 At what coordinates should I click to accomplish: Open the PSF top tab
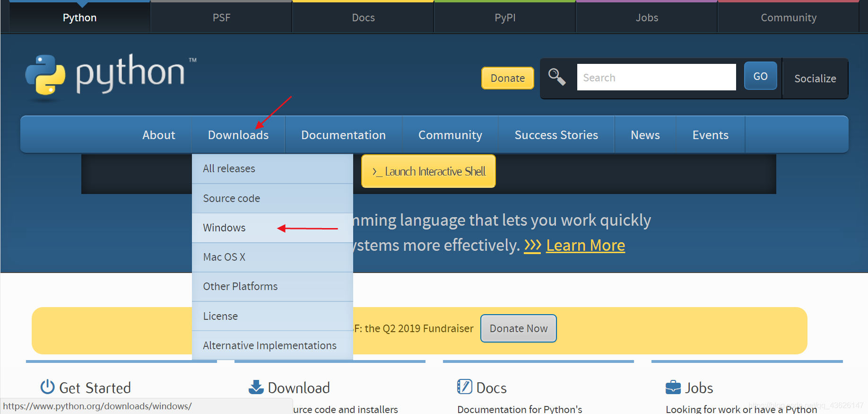222,18
